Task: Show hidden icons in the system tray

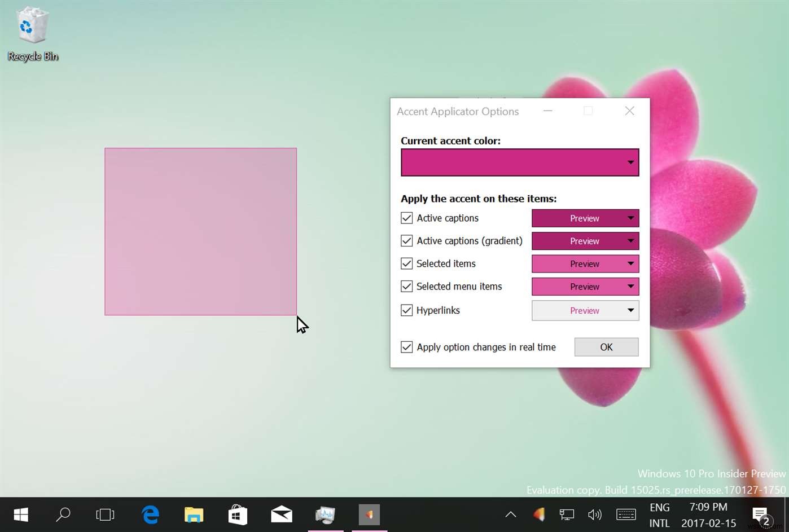Action: (510, 515)
